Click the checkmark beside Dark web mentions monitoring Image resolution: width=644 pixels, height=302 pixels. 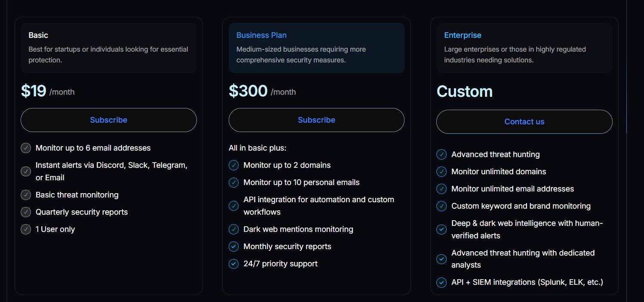coord(233,229)
